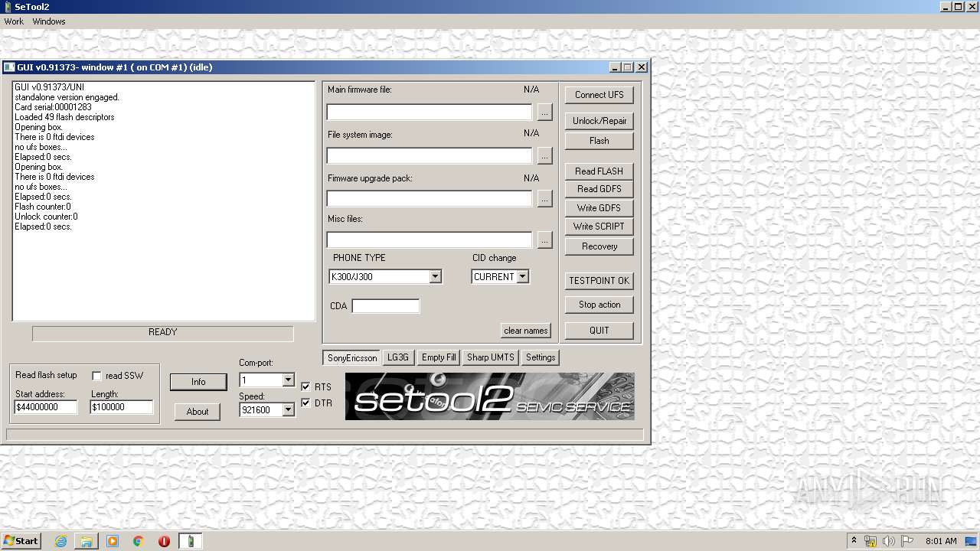Click the Unlock/Repair button
Image resolution: width=980 pixels, height=551 pixels.
(x=599, y=121)
